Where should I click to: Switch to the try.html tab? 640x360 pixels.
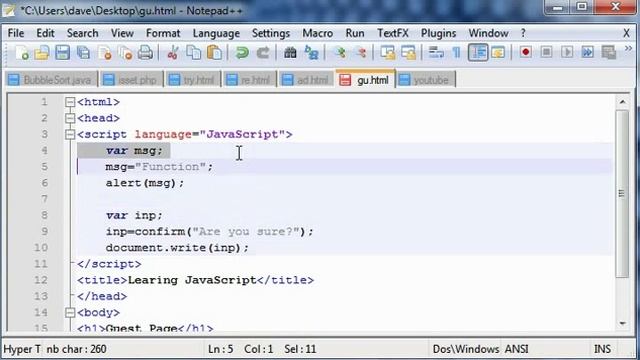pos(193,80)
